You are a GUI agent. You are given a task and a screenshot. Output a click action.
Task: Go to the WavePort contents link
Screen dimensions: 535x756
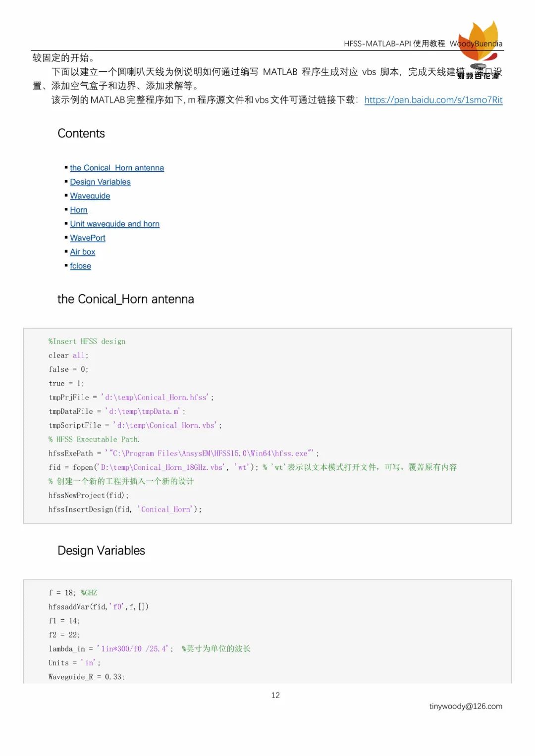pyautogui.click(x=88, y=238)
